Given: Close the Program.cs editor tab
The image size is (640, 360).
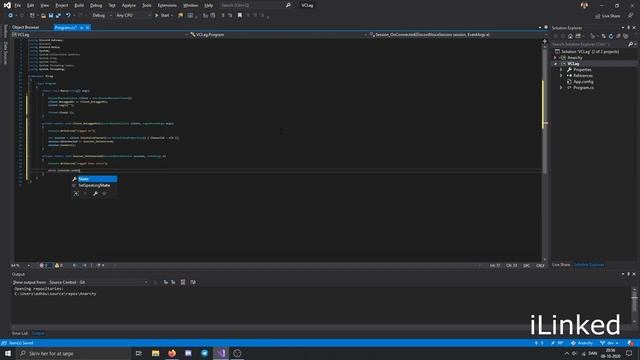Looking at the screenshot, I should 88,28.
